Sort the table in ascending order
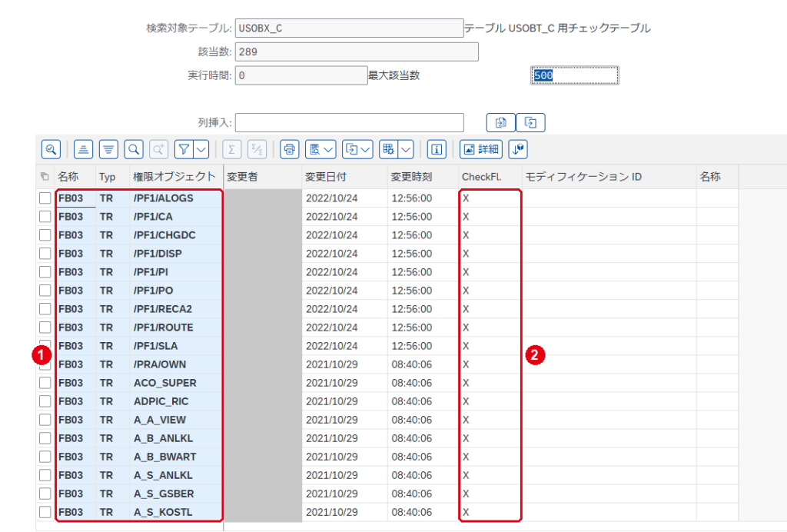Viewport: 787px width, 532px height. 83,149
